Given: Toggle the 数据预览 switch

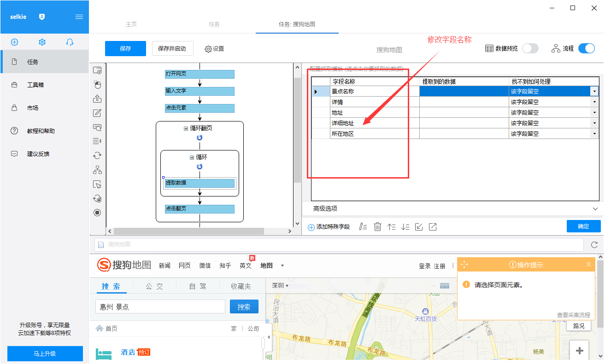Looking at the screenshot, I should [x=530, y=48].
